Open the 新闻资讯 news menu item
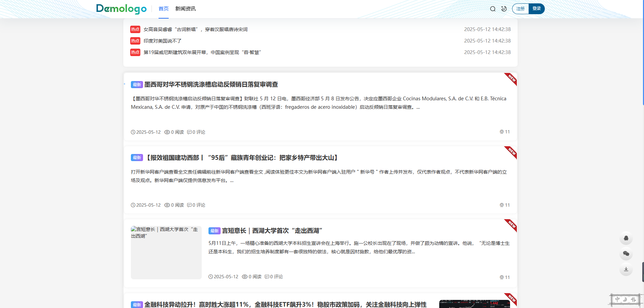 185,9
